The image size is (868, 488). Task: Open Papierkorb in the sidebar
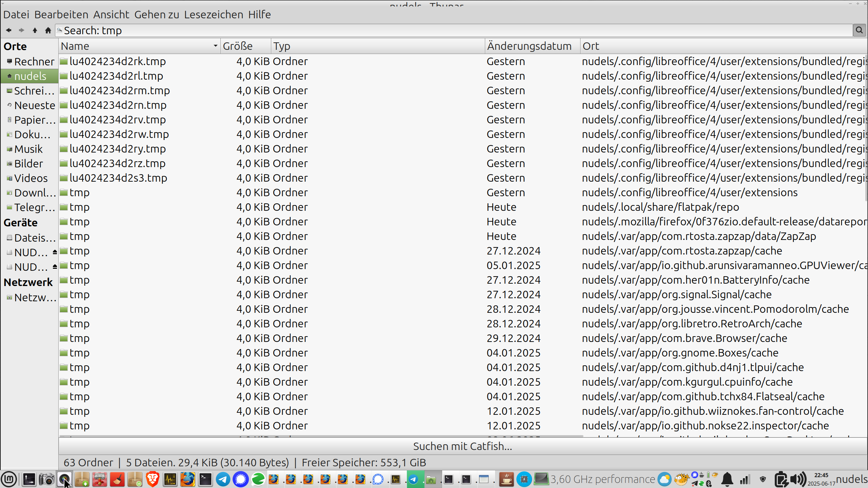pos(33,120)
